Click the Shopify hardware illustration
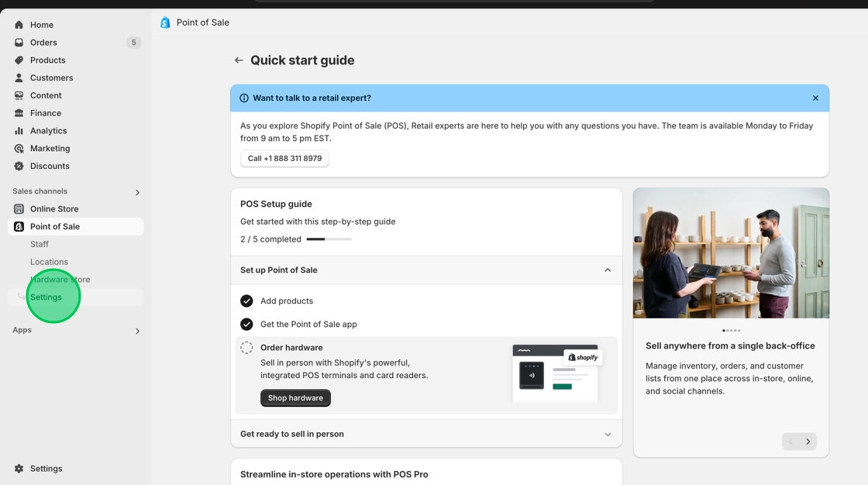The height and width of the screenshot is (485, 868). 557,373
